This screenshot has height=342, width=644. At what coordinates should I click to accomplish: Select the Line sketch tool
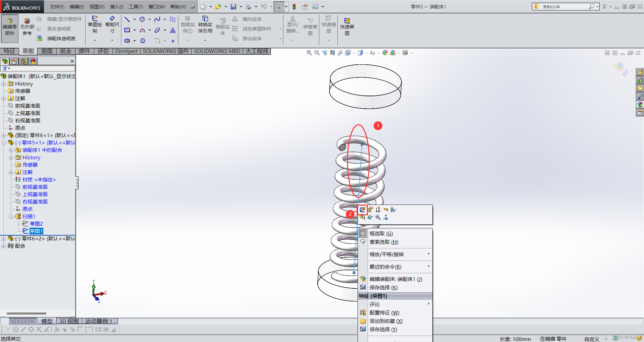pos(127,19)
